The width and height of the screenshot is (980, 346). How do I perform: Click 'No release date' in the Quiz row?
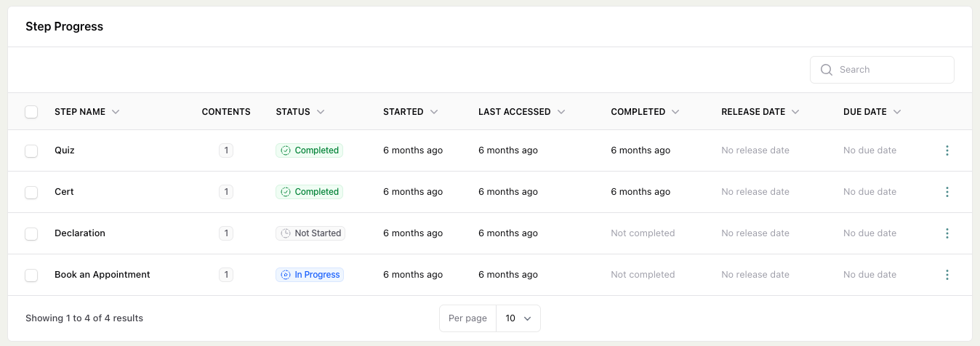(x=755, y=150)
